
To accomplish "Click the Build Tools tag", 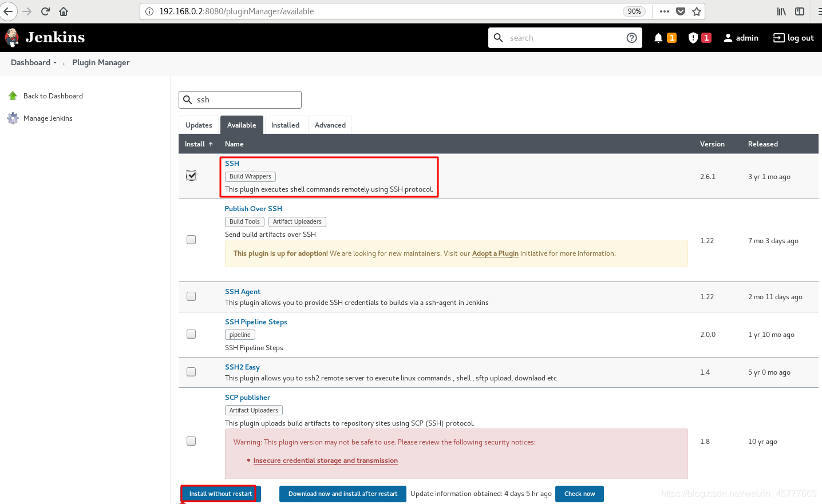I will (x=244, y=222).
